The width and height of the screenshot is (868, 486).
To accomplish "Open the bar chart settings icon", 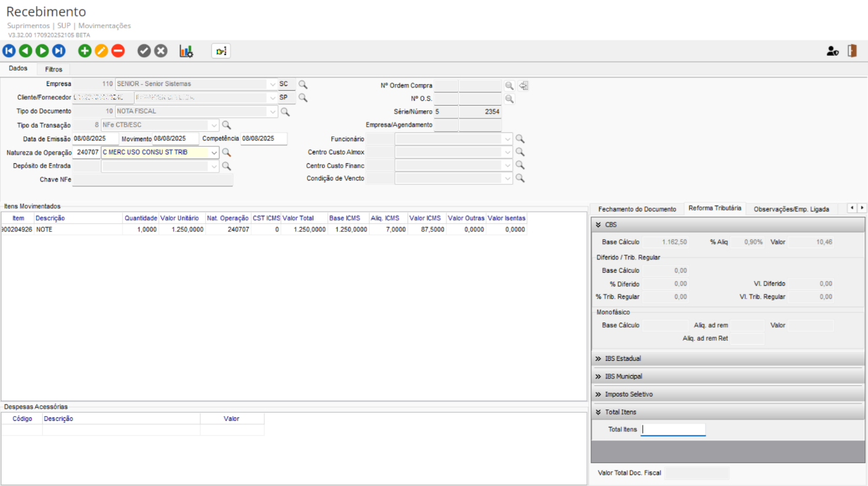I will (x=186, y=51).
